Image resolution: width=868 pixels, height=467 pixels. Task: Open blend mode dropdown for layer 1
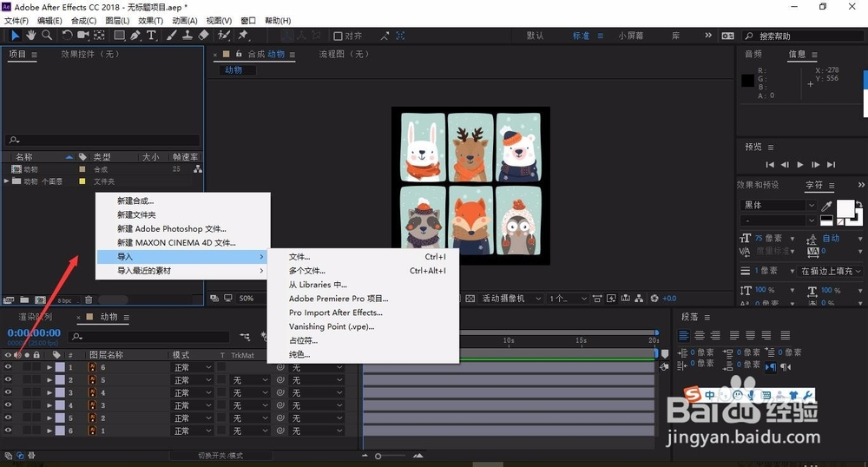click(x=193, y=367)
